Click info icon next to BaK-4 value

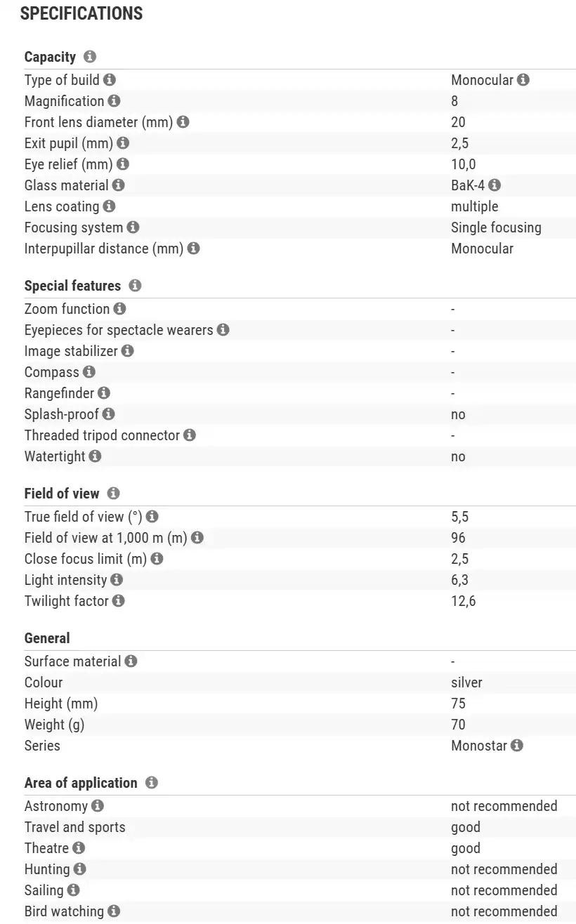pos(495,185)
